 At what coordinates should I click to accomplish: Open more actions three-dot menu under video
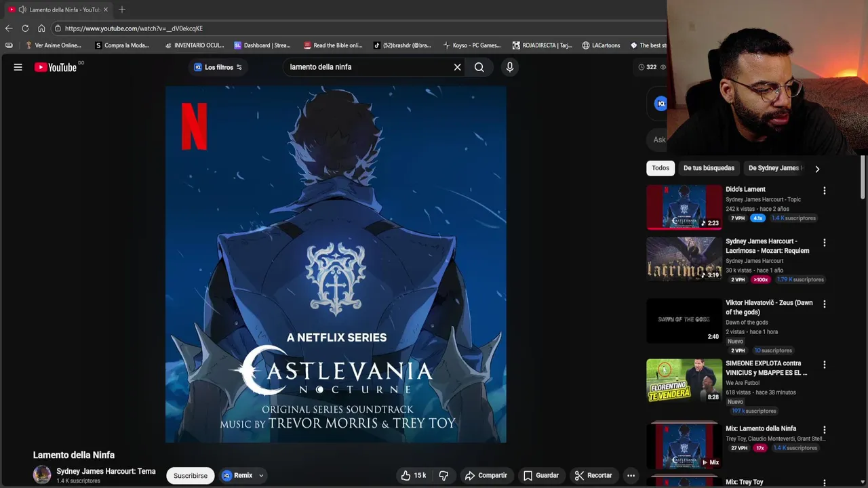631,475
